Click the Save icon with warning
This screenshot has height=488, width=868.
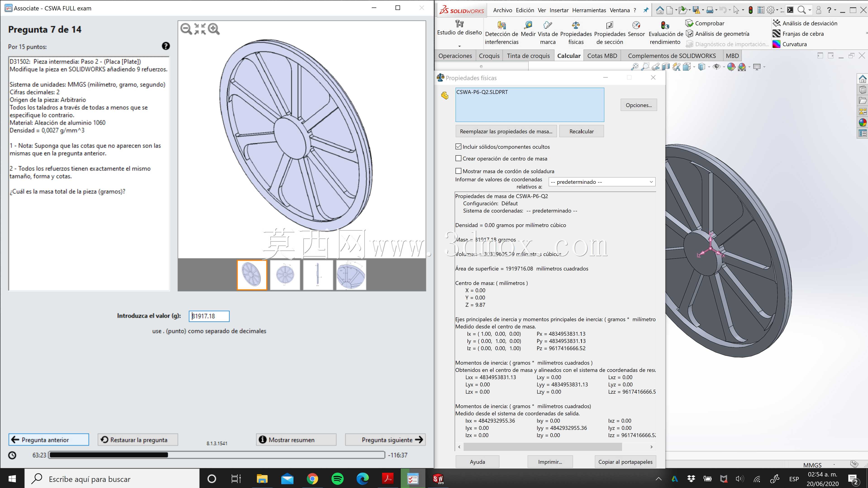click(x=696, y=10)
